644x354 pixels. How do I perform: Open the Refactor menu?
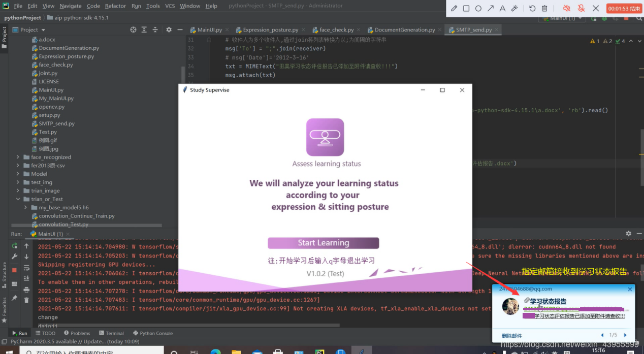[115, 6]
